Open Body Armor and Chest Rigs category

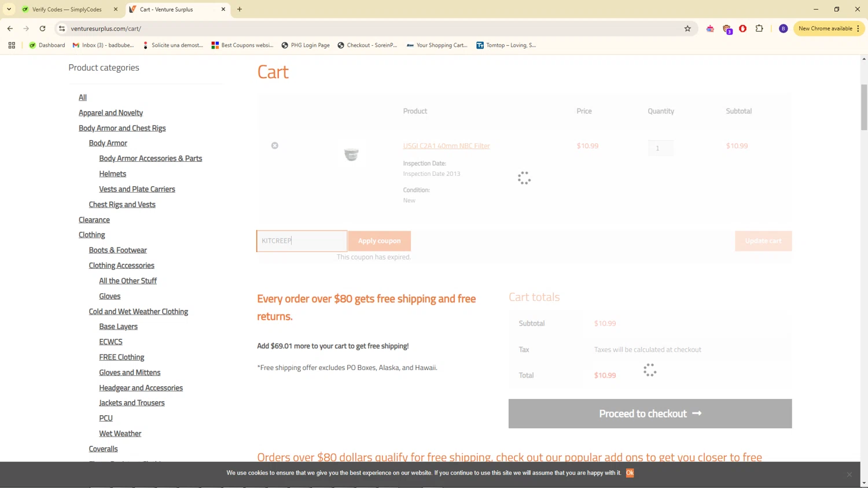[x=122, y=128]
